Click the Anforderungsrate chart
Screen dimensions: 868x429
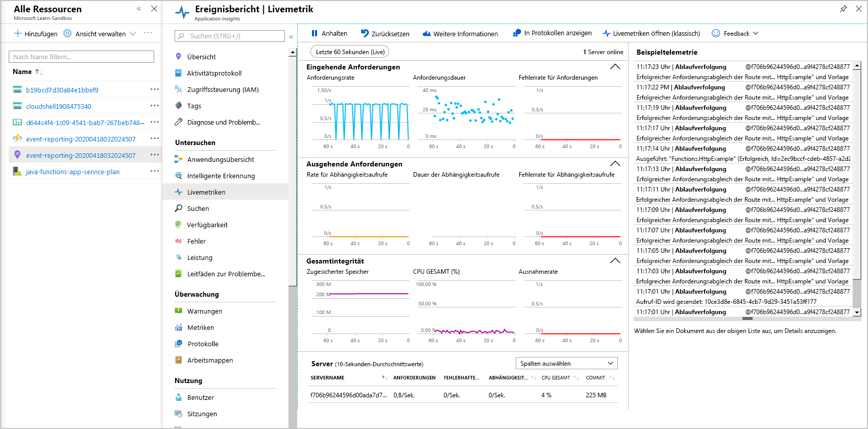360,117
